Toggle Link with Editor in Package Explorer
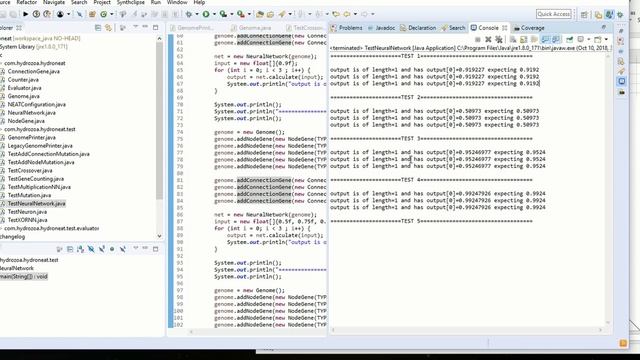The height and width of the screenshot is (360, 640). [x=108, y=28]
